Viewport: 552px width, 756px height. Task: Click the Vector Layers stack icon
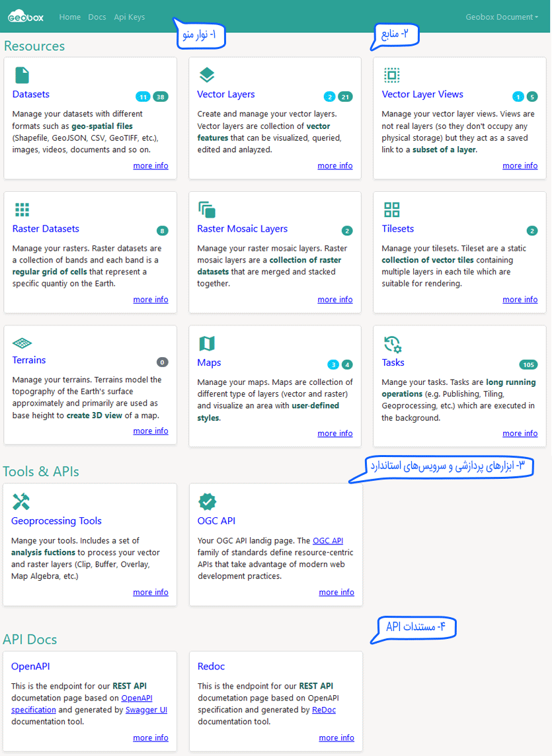(x=207, y=75)
